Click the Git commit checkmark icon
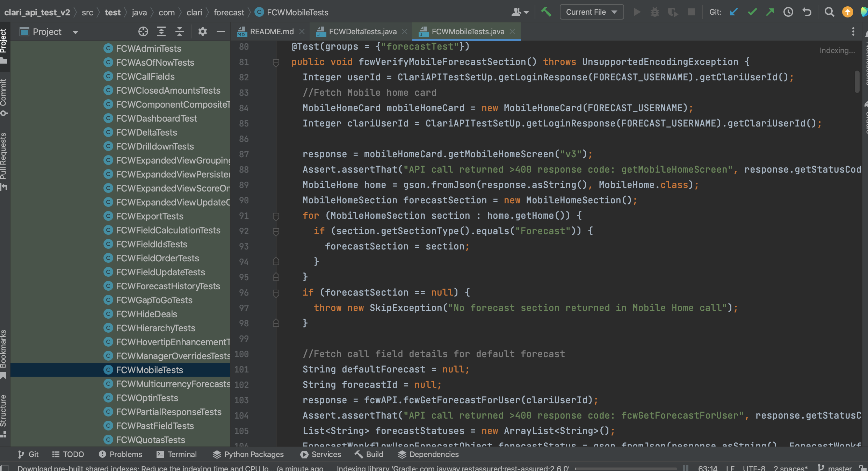Screen dimensions: 868x471 (752, 12)
